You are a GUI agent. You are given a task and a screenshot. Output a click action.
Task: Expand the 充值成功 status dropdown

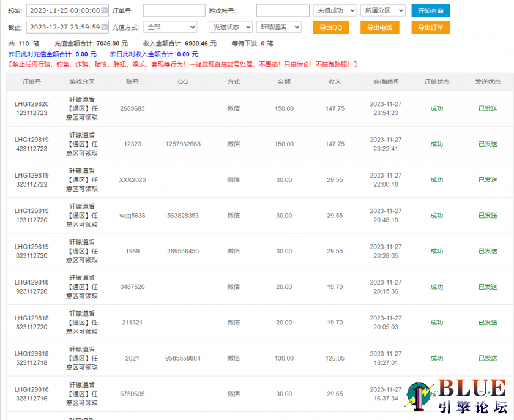335,10
